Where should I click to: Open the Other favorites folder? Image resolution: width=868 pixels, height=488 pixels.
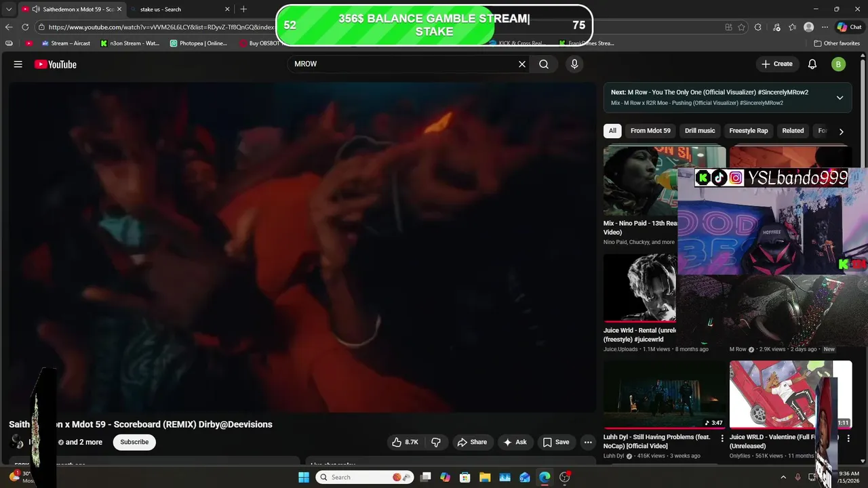coord(837,43)
